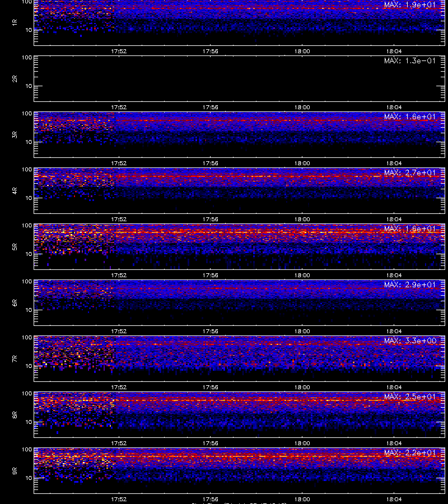Image resolution: width=448 pixels, height=504 pixels.
Task: Select the 'MAX: 1.9e+01' text in panel 1R
Action: click(410, 5)
